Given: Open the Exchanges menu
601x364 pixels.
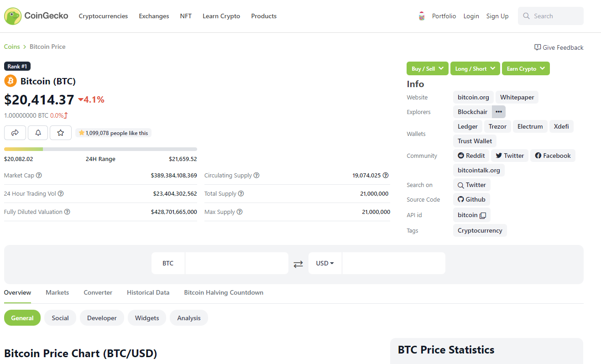Looking at the screenshot, I should point(154,16).
